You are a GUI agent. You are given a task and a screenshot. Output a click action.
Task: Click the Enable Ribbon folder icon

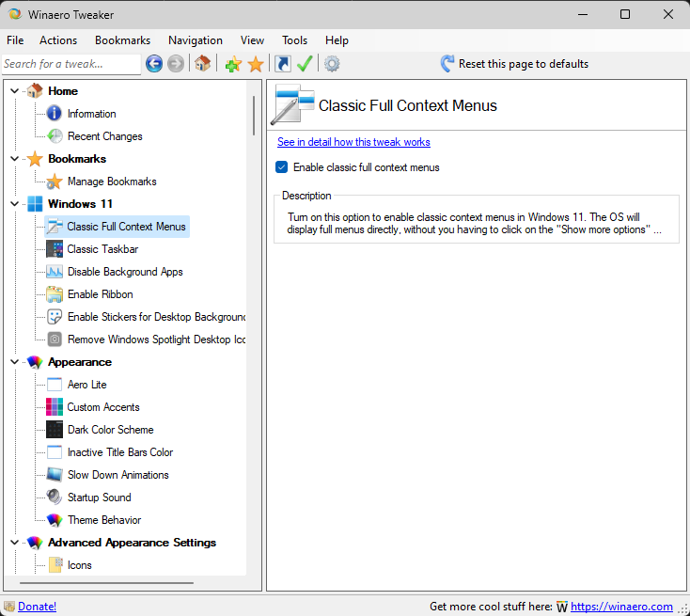[x=55, y=294]
